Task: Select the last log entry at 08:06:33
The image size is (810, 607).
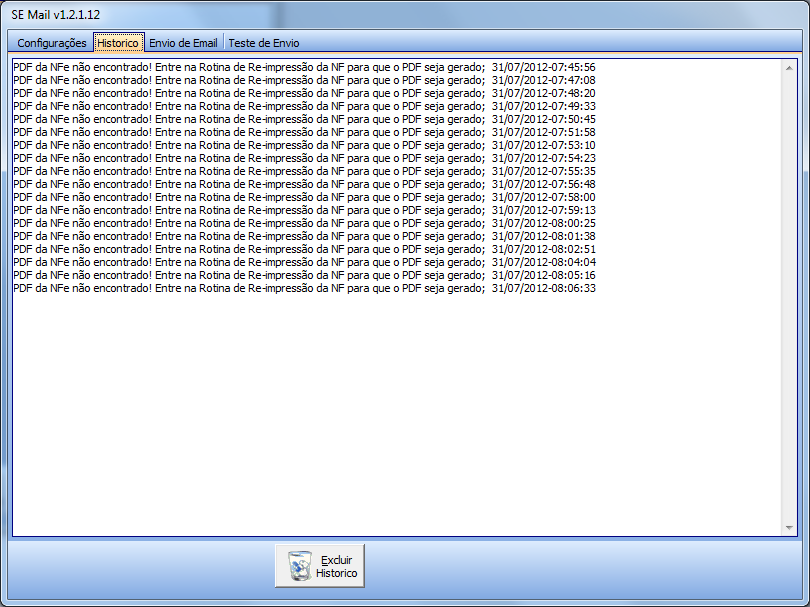Action: (x=304, y=288)
